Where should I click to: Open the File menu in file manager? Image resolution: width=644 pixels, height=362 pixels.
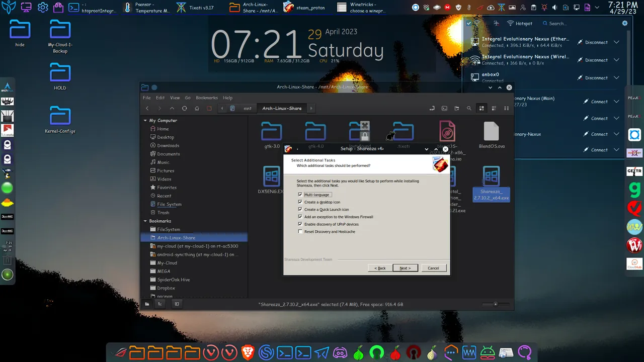[x=146, y=98]
